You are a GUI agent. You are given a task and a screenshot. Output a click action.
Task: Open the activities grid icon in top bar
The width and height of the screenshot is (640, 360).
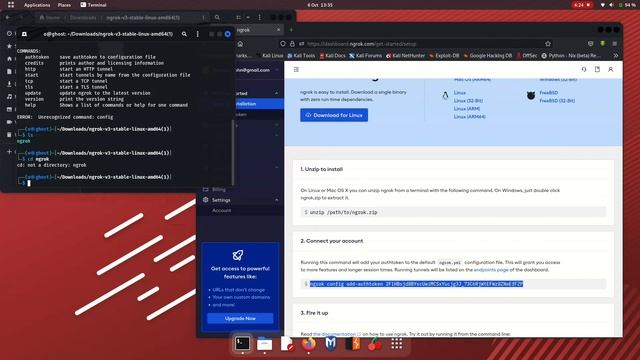pyautogui.click(x=11, y=5)
